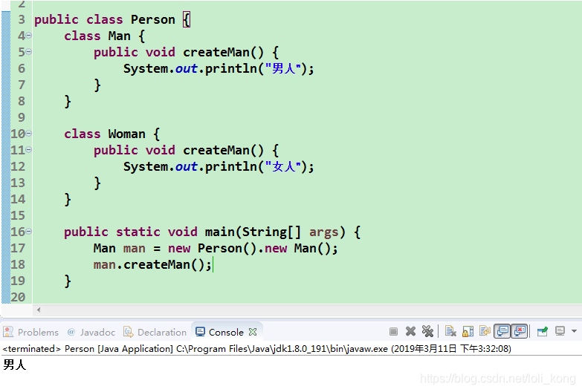
Task: Click the string "男人" in println
Action: pyautogui.click(x=283, y=68)
